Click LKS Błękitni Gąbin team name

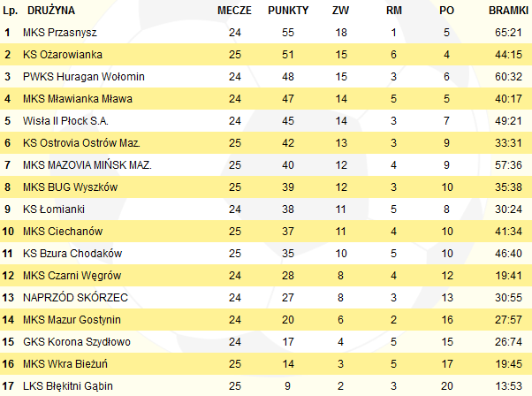pos(68,385)
